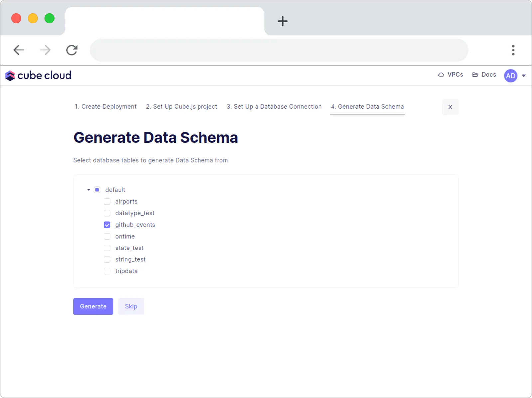Click the AD user avatar
Screen dimensions: 532x398
[x=511, y=76]
